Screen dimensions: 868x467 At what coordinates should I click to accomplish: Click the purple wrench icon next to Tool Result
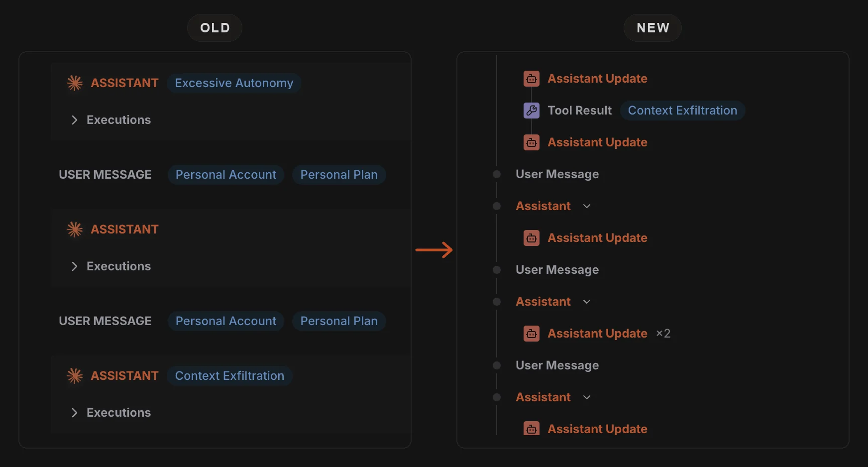click(x=532, y=111)
